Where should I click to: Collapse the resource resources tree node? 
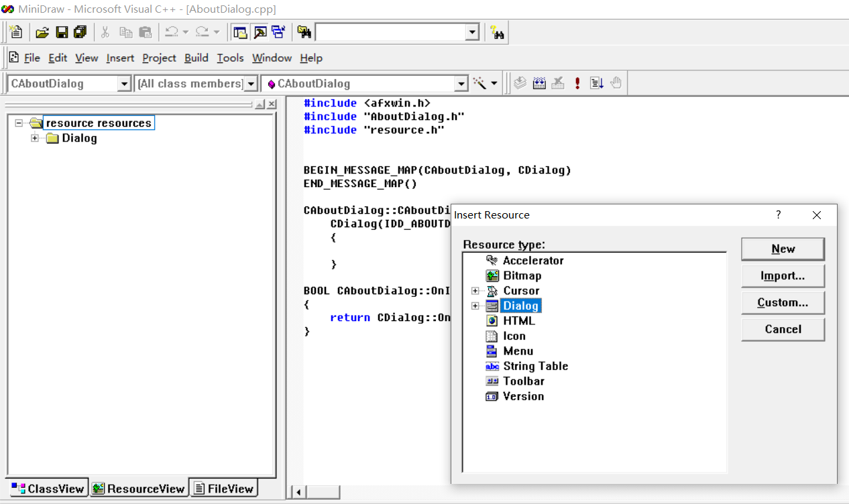pyautogui.click(x=19, y=123)
